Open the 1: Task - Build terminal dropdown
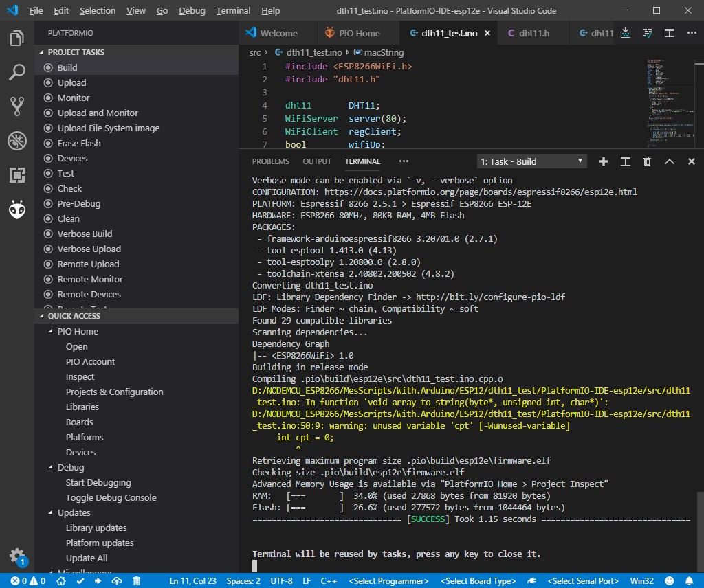Image resolution: width=704 pixels, height=588 pixels. click(x=531, y=161)
